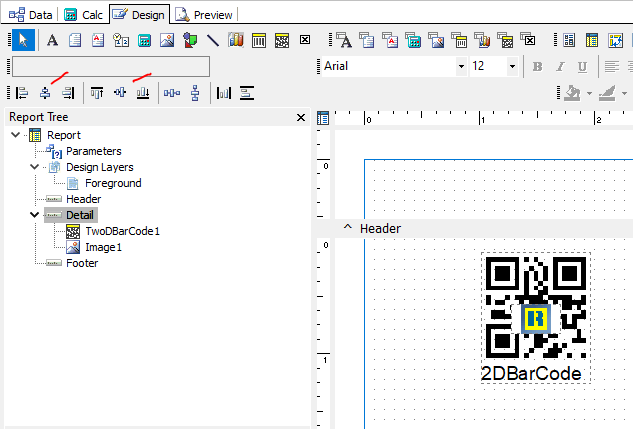Open the font name dropdown arrow

(461, 66)
